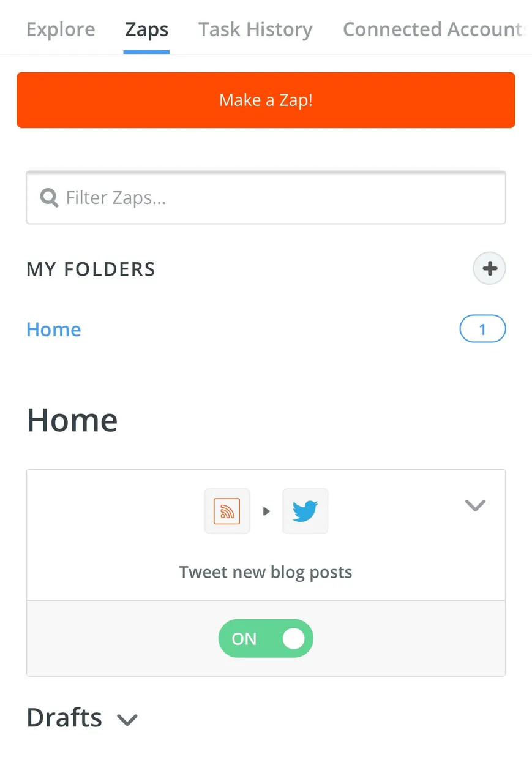Switch to the Explore tab

(x=61, y=29)
